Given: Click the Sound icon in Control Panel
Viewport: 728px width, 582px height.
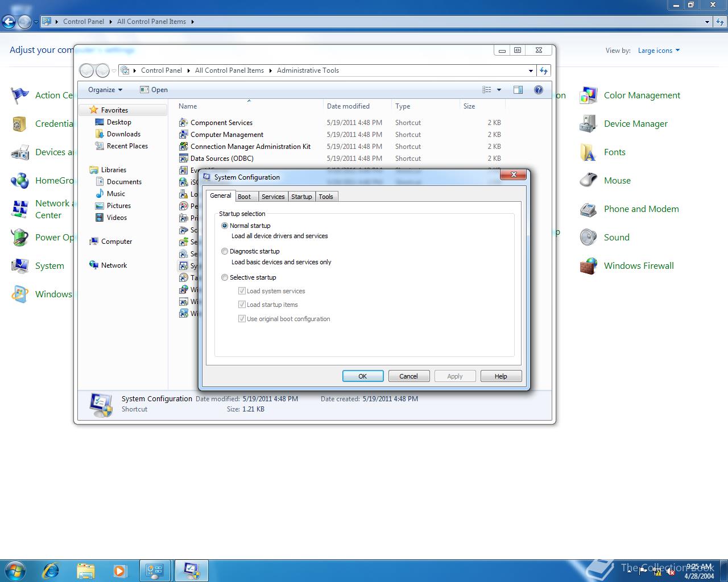Looking at the screenshot, I should [588, 238].
